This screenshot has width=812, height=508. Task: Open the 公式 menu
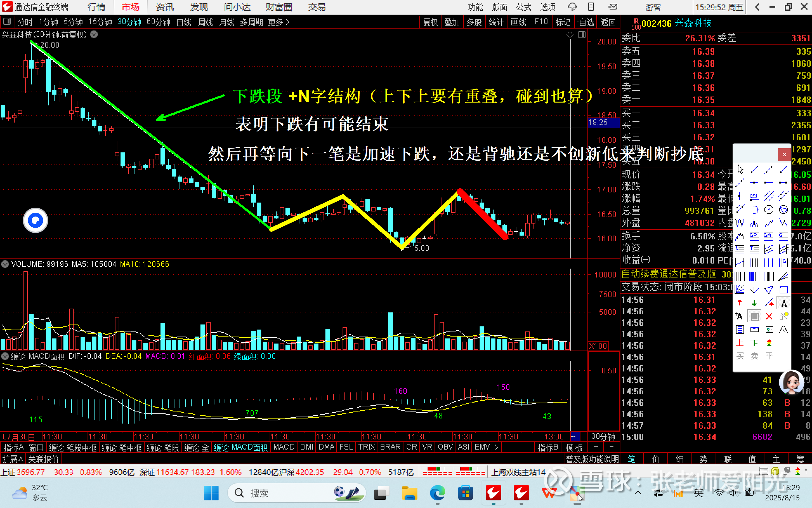point(524,7)
